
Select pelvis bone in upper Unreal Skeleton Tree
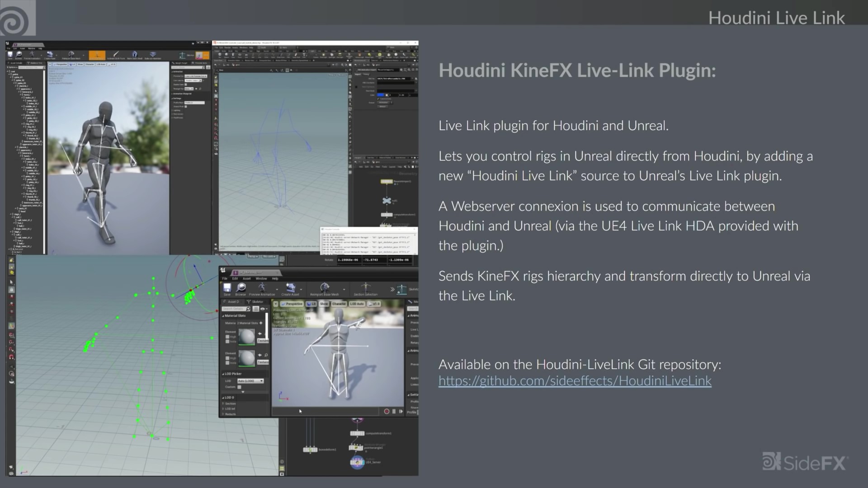click(x=15, y=75)
